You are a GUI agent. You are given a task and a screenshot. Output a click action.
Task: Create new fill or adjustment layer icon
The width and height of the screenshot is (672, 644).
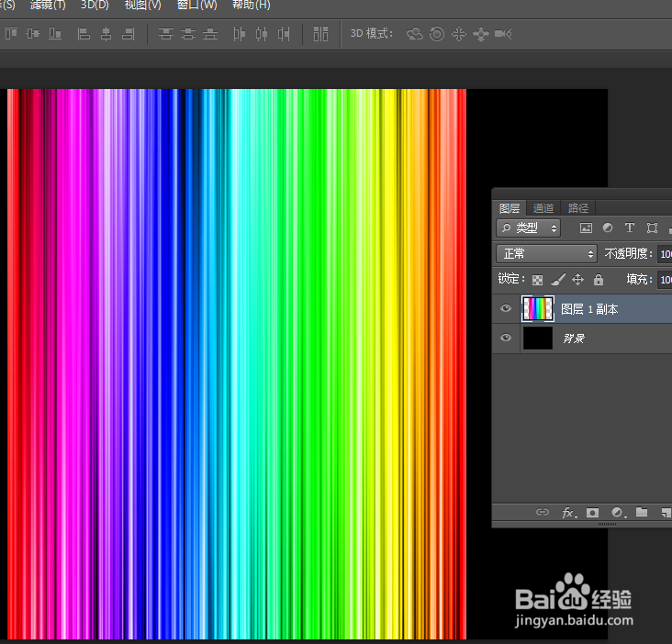click(619, 513)
